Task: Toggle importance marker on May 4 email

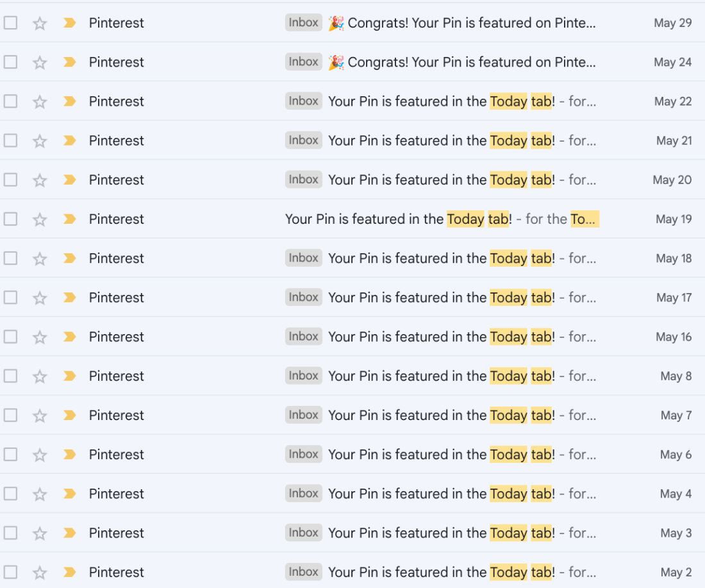Action: 69,494
